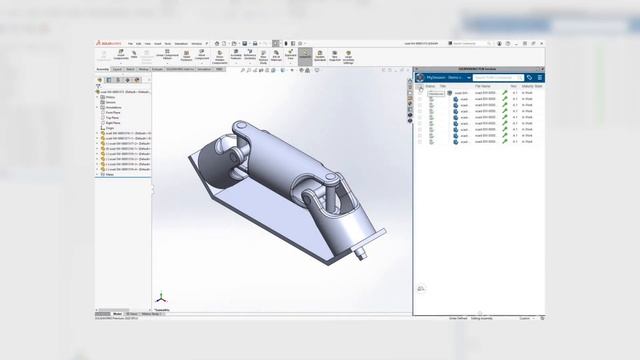This screenshot has height=360, width=640.
Task: Open the Assembly Features tool
Action: point(236,55)
